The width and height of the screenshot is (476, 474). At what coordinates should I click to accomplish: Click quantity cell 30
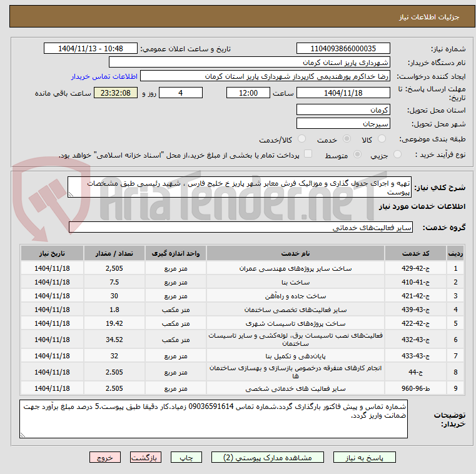tap(114, 296)
